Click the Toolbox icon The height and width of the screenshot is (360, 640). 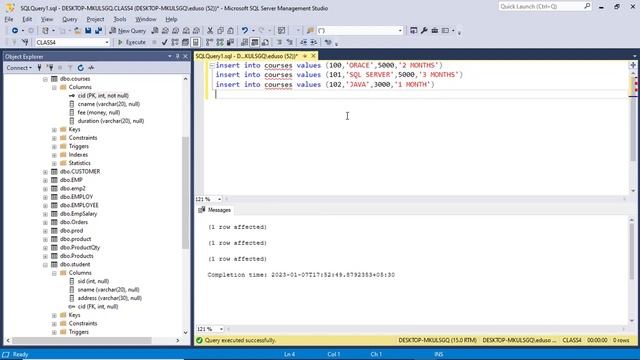coord(435,31)
